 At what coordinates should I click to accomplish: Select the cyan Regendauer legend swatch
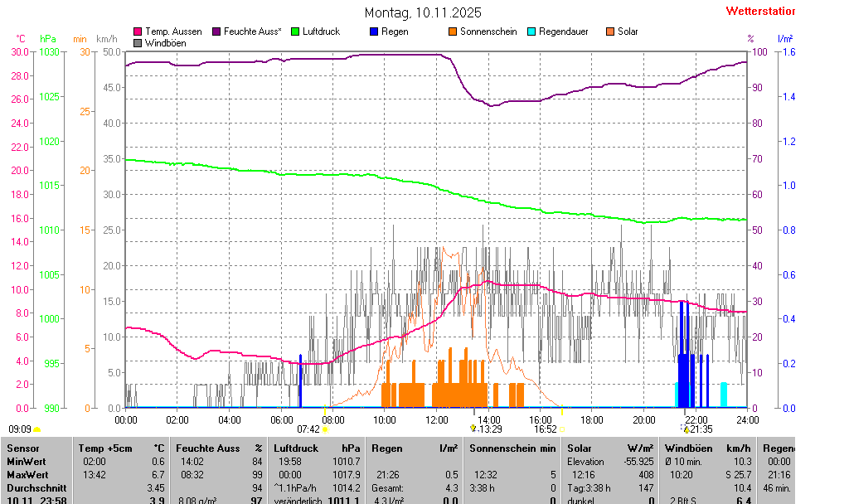coord(531,31)
